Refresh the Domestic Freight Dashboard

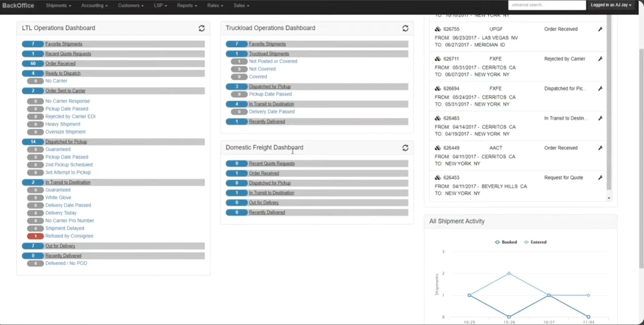pos(405,148)
